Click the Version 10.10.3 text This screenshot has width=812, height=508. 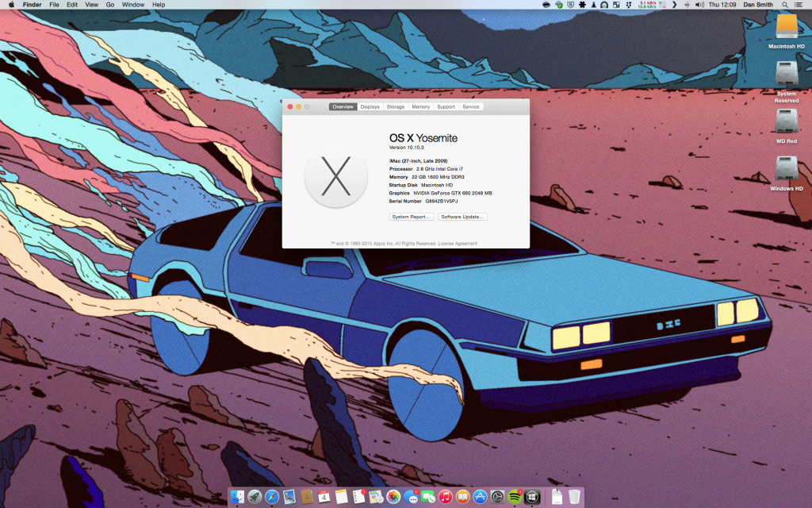(x=407, y=147)
